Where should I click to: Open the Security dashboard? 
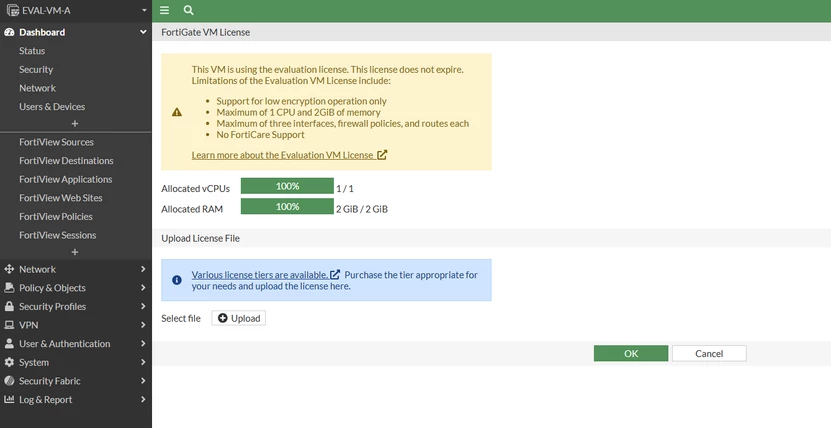click(36, 69)
